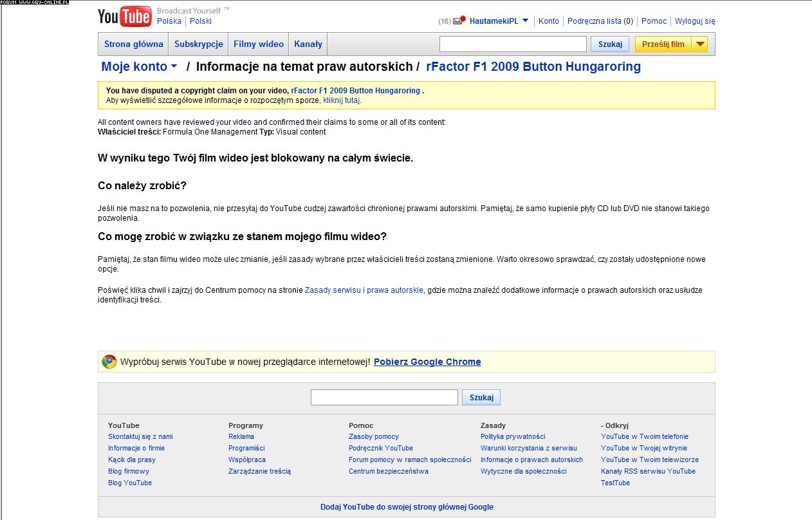Click the Google Chrome logo icon

coord(109,362)
